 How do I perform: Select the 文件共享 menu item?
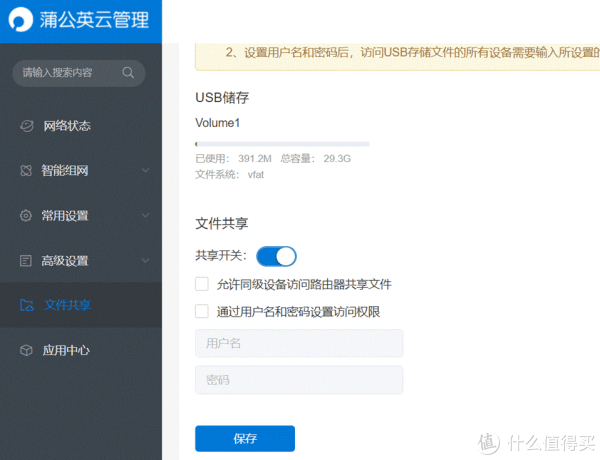tap(81, 305)
